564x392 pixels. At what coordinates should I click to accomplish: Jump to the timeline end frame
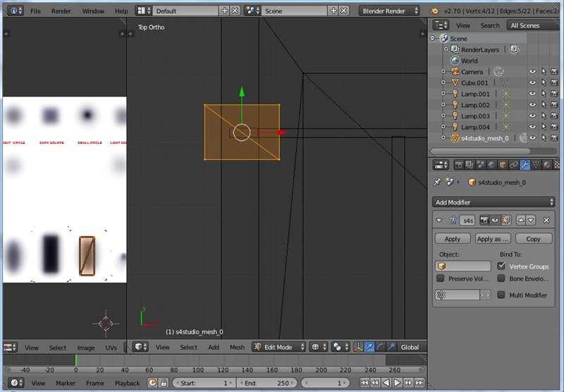pos(419,383)
